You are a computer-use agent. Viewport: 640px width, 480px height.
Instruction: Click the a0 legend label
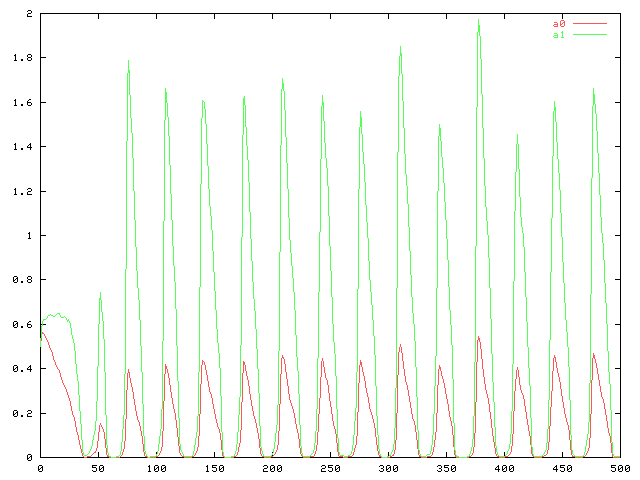pos(559,24)
